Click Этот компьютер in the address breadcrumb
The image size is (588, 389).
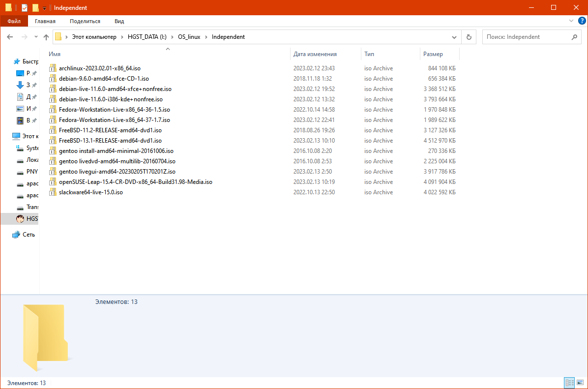pyautogui.click(x=94, y=37)
